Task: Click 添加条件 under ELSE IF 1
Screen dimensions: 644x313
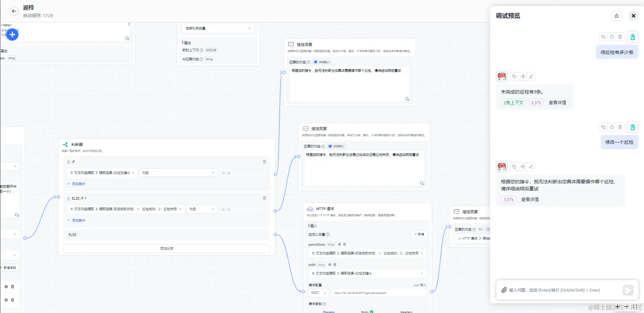Action: coord(76,221)
